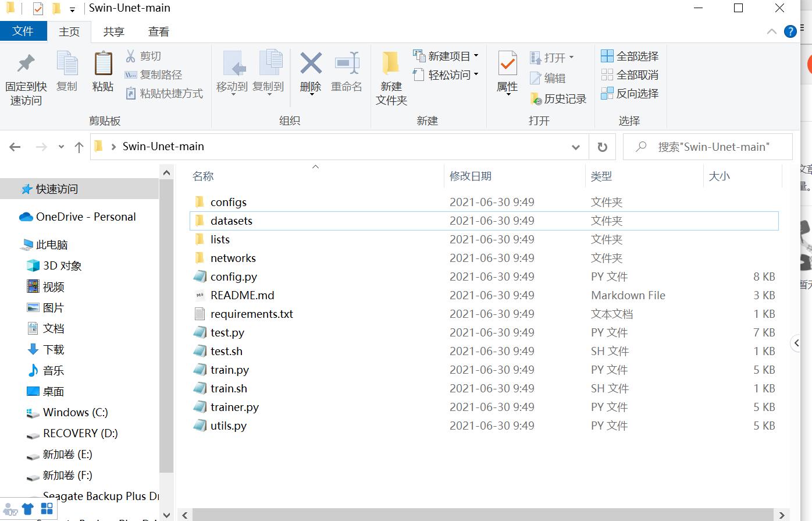The width and height of the screenshot is (812, 521).
Task: Click the Swin-Unet-main search box
Action: tap(708, 147)
